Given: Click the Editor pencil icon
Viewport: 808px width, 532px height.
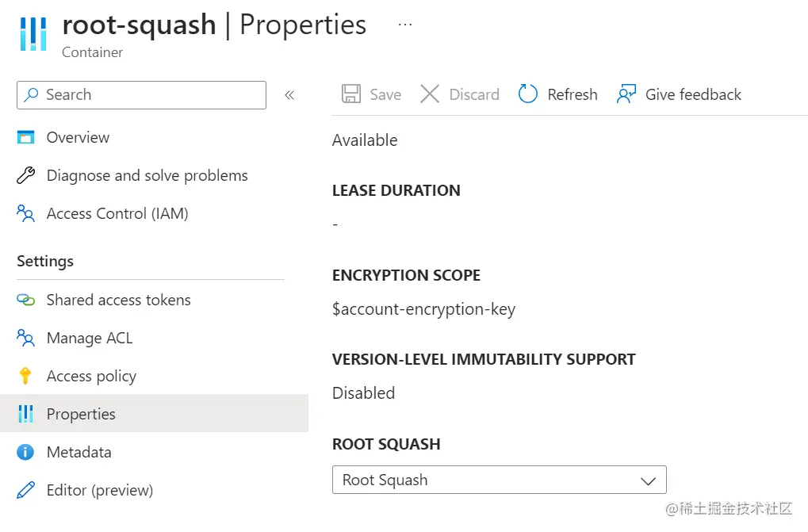Looking at the screenshot, I should point(26,490).
